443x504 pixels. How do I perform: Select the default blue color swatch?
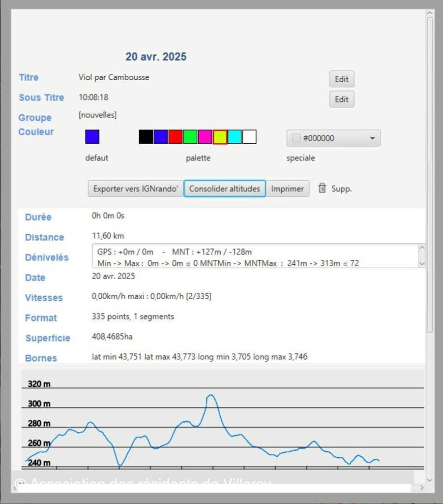(92, 137)
